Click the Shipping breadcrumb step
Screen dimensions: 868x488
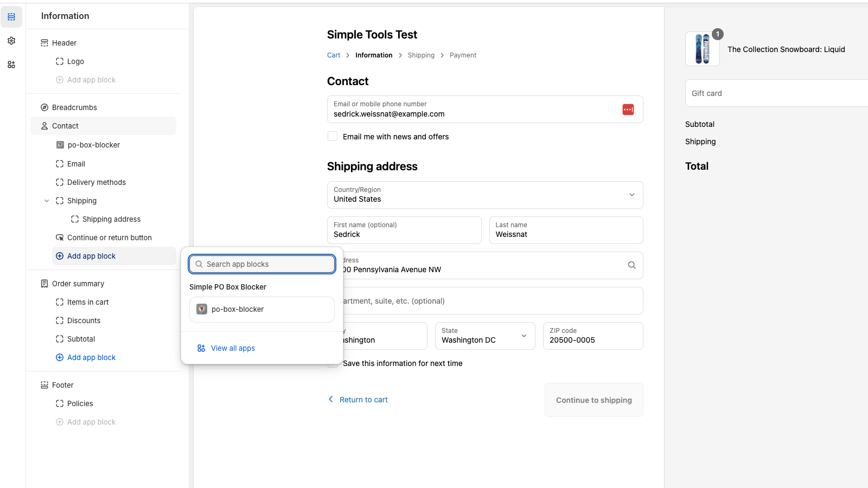[421, 55]
